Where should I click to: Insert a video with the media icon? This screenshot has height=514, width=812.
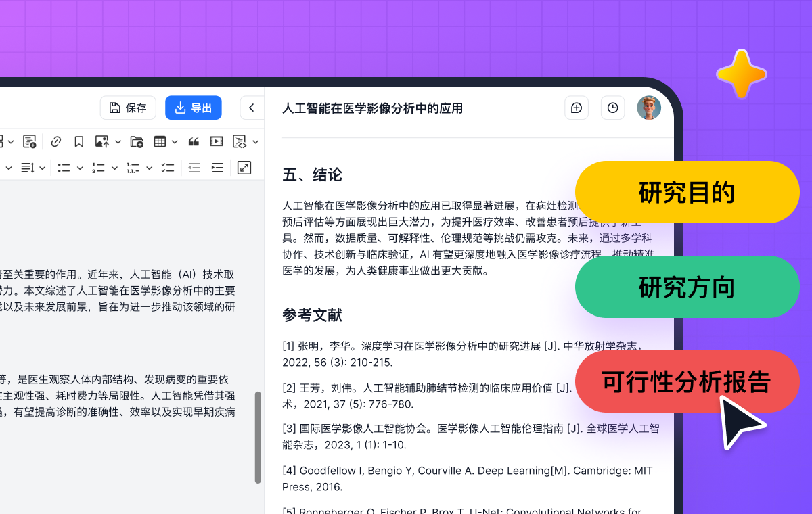216,141
